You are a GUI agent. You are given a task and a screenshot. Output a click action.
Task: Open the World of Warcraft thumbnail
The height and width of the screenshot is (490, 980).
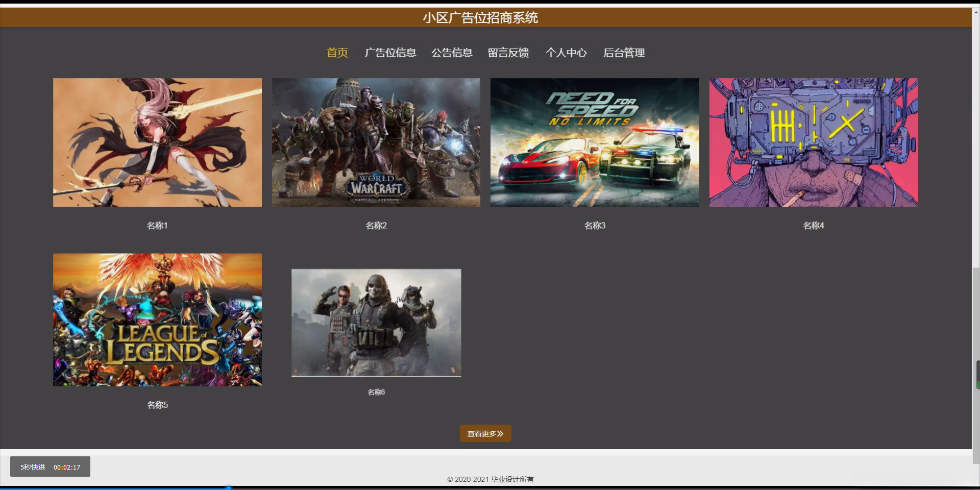coord(376,142)
